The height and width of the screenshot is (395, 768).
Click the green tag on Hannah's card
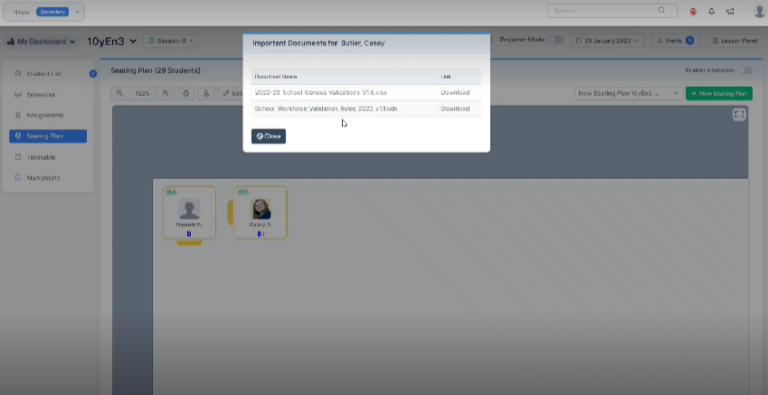[171, 192]
